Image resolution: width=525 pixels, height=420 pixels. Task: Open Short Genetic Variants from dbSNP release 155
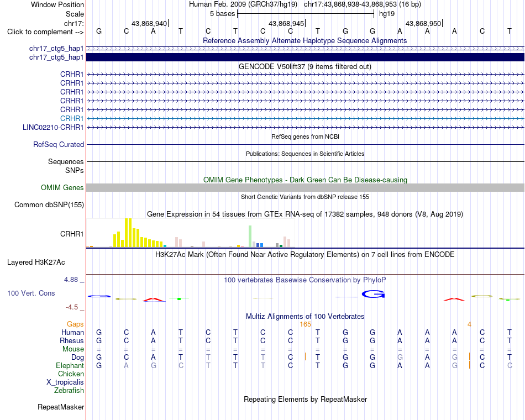[305, 197]
